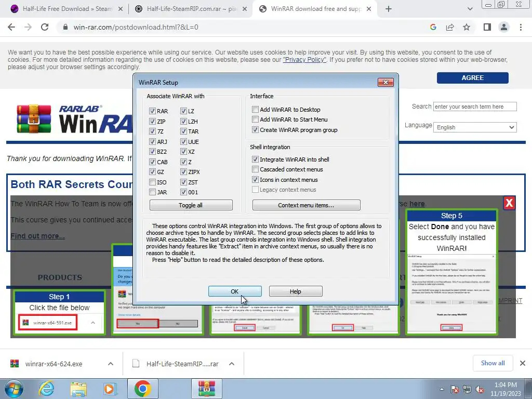Open a new browser tab

[389, 9]
